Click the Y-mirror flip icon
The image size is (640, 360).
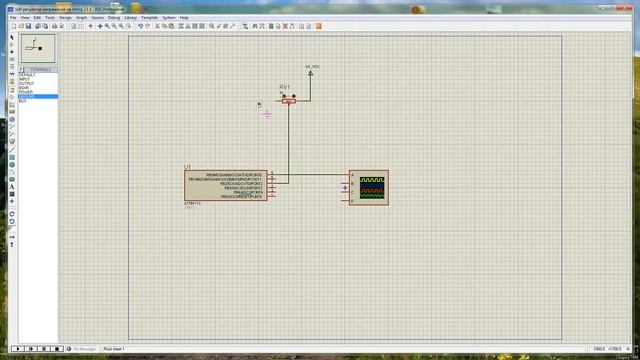(x=12, y=244)
